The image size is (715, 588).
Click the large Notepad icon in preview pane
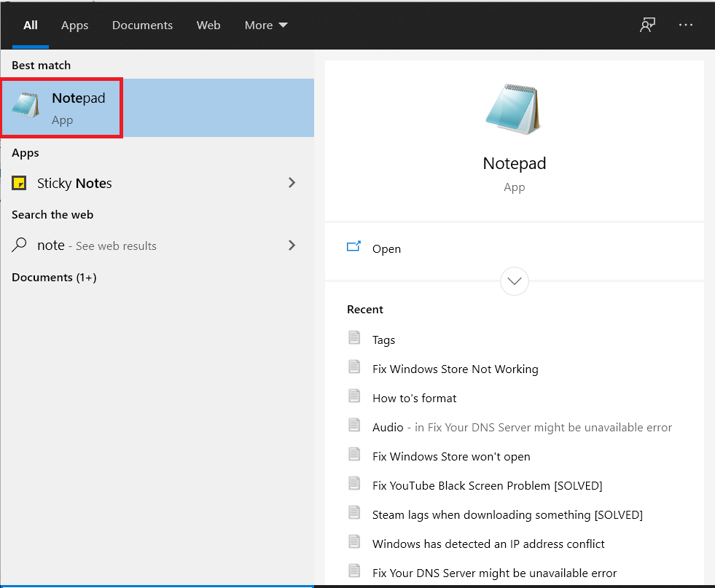click(x=514, y=109)
